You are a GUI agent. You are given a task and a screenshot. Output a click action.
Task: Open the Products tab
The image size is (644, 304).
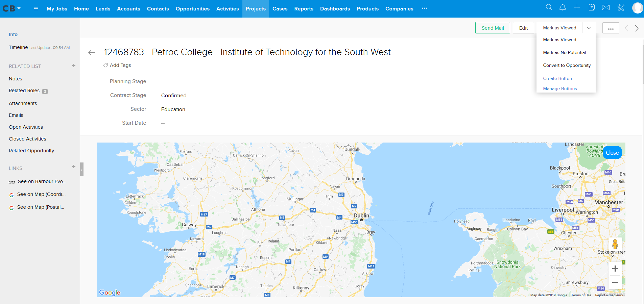pyautogui.click(x=367, y=9)
